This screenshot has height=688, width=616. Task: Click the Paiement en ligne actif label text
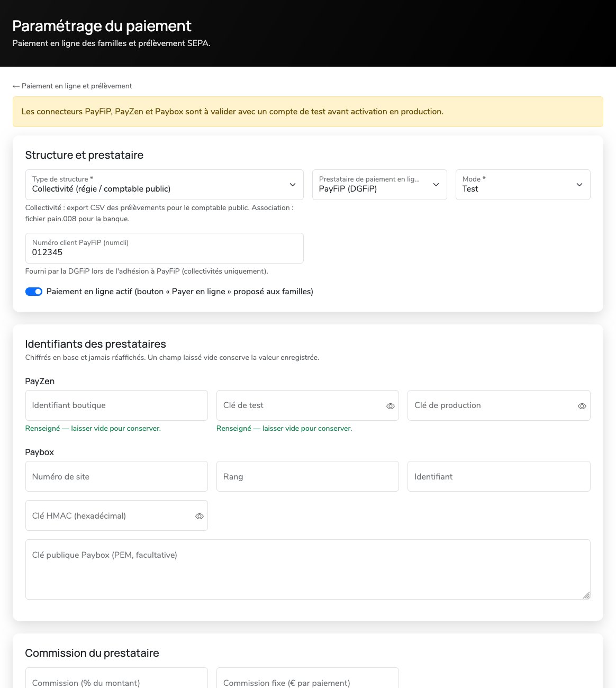click(x=180, y=292)
